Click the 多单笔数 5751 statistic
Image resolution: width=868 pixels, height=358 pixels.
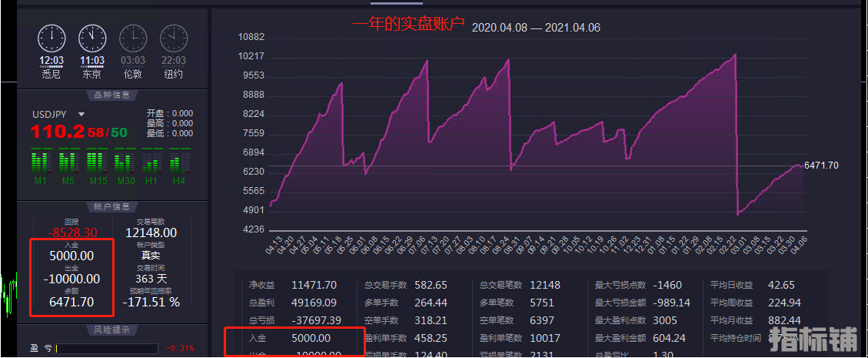coord(517,303)
